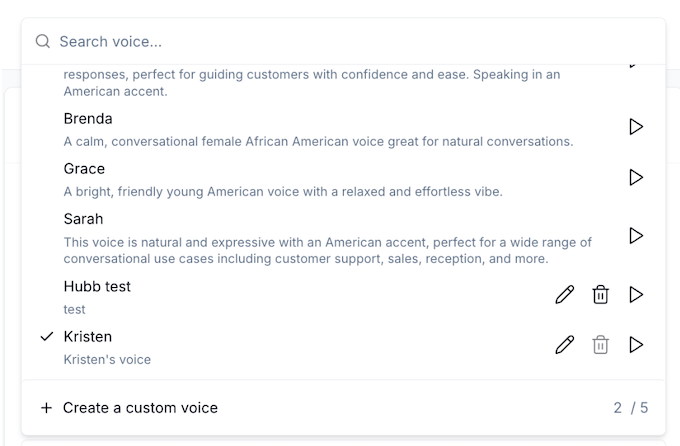Image resolution: width=680 pixels, height=446 pixels.
Task: Click the 2 / 5 voice counter
Action: 631,408
